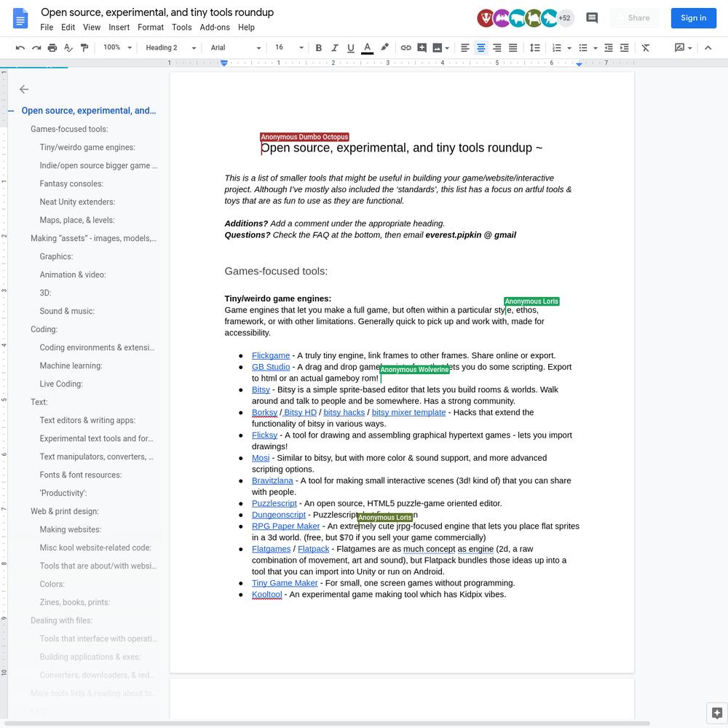
Task: Click the Numbered list icon
Action: click(x=557, y=48)
